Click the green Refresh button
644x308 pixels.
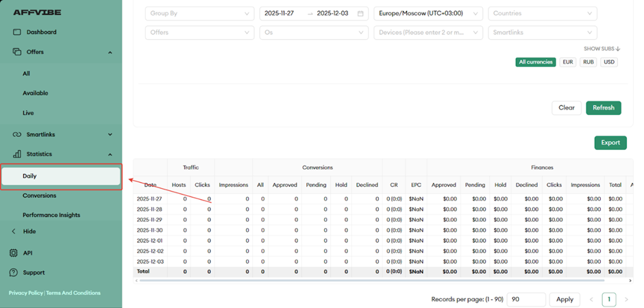pyautogui.click(x=603, y=107)
